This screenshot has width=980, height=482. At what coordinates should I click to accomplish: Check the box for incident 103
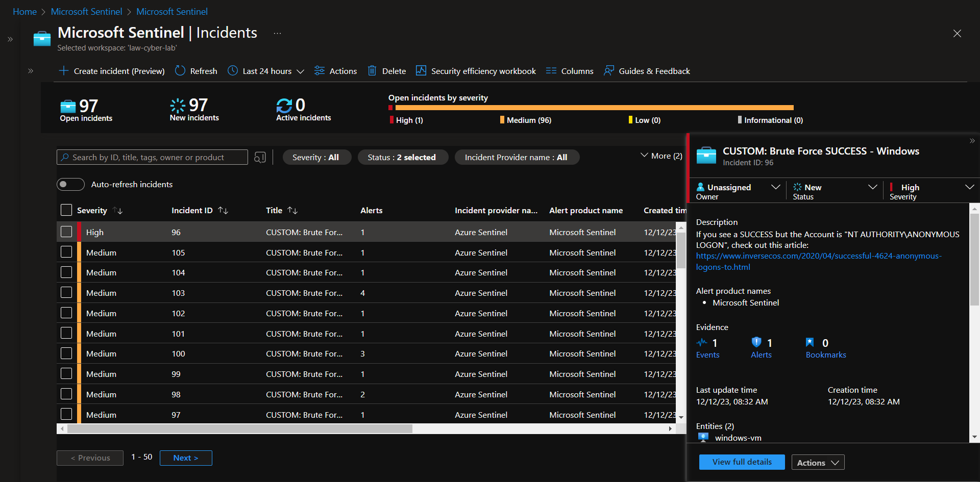click(66, 292)
